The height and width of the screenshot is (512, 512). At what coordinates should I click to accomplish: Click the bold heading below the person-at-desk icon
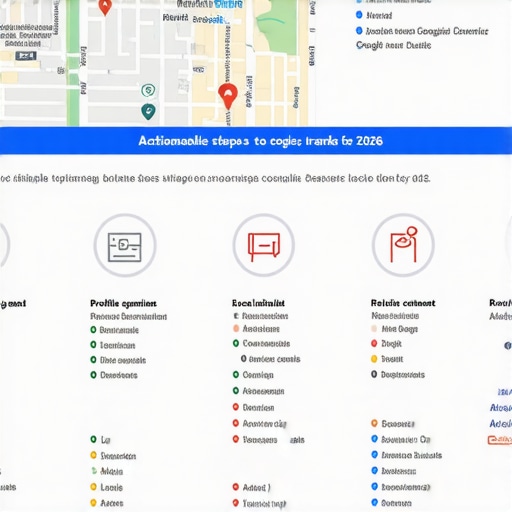tap(403, 303)
